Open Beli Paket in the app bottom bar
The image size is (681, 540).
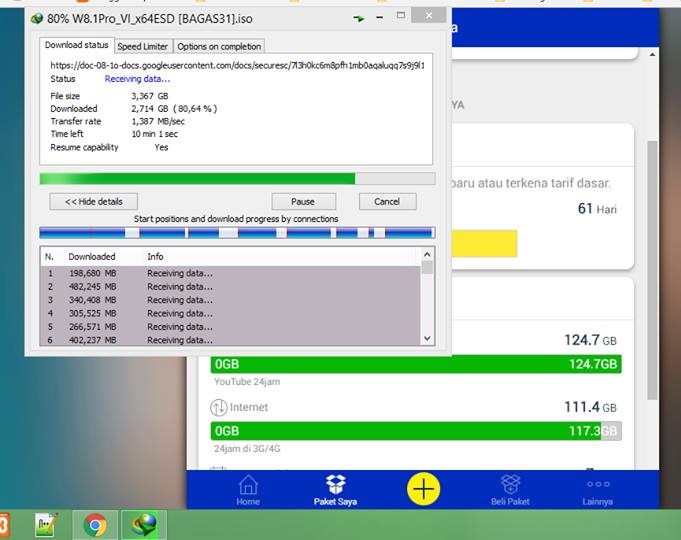510,490
